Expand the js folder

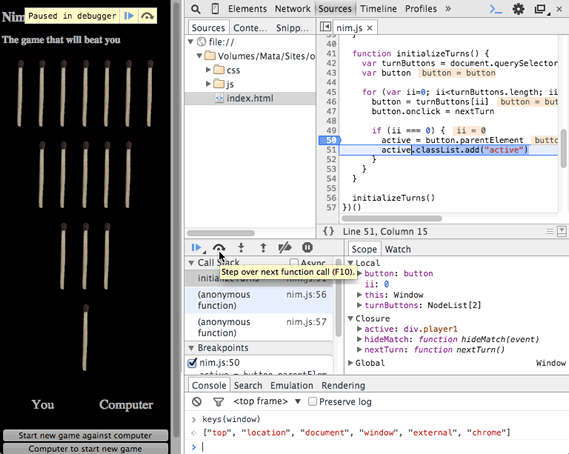pyautogui.click(x=208, y=84)
